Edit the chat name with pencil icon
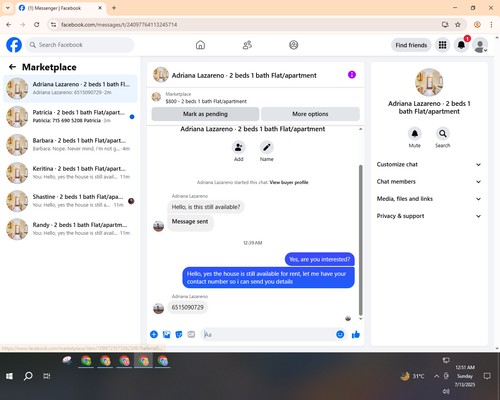This screenshot has height=400, width=500. [267, 147]
